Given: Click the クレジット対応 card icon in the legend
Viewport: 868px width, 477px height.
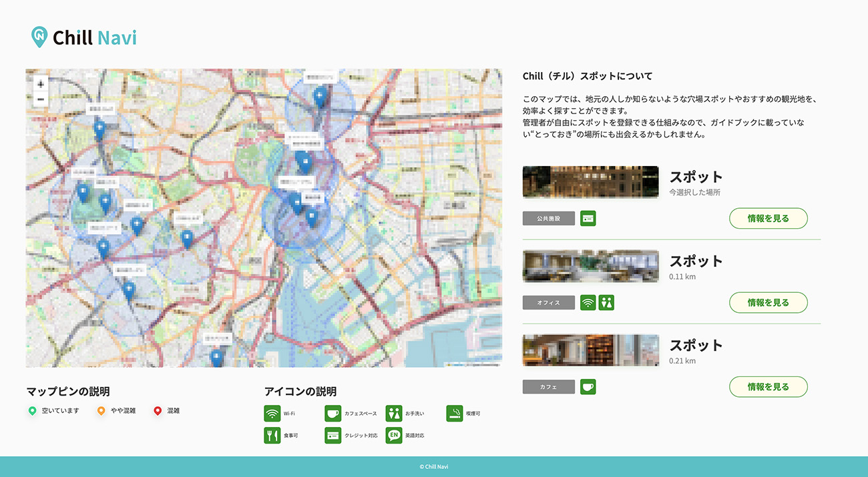Looking at the screenshot, I should pos(333,436).
